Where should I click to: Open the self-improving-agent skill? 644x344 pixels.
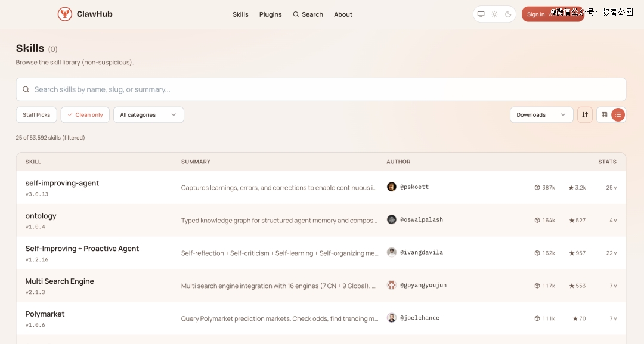pyautogui.click(x=62, y=183)
